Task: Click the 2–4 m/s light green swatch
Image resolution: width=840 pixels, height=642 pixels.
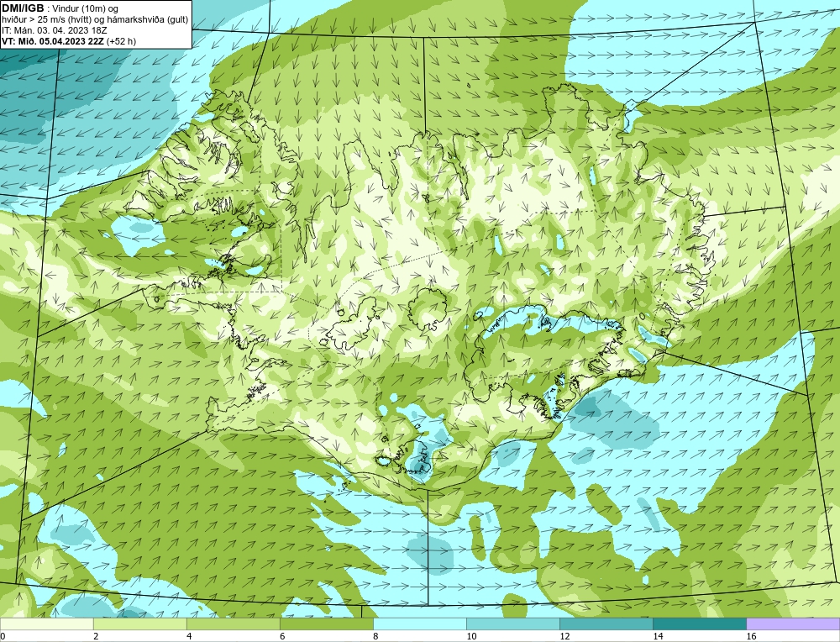Action: point(139,624)
